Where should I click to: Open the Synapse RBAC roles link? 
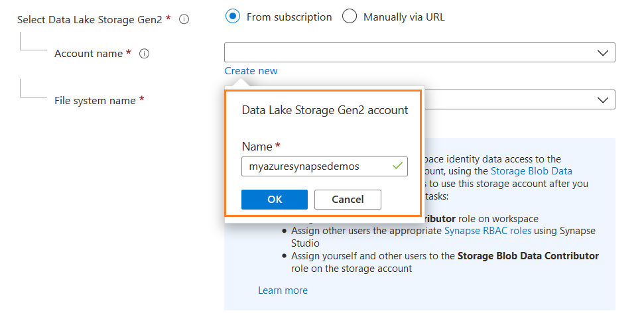(x=488, y=231)
